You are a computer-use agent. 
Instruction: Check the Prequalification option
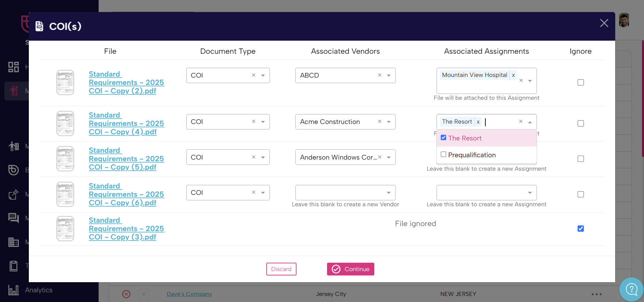pyautogui.click(x=443, y=155)
